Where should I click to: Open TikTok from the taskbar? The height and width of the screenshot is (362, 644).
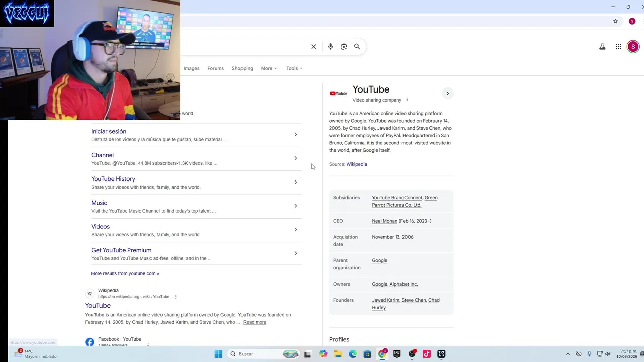click(427, 354)
